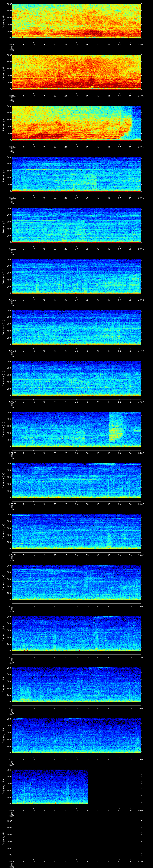Click the 14:35:00 start time label
Image resolution: width=153 pixels, height=868 pixels.
12,606
